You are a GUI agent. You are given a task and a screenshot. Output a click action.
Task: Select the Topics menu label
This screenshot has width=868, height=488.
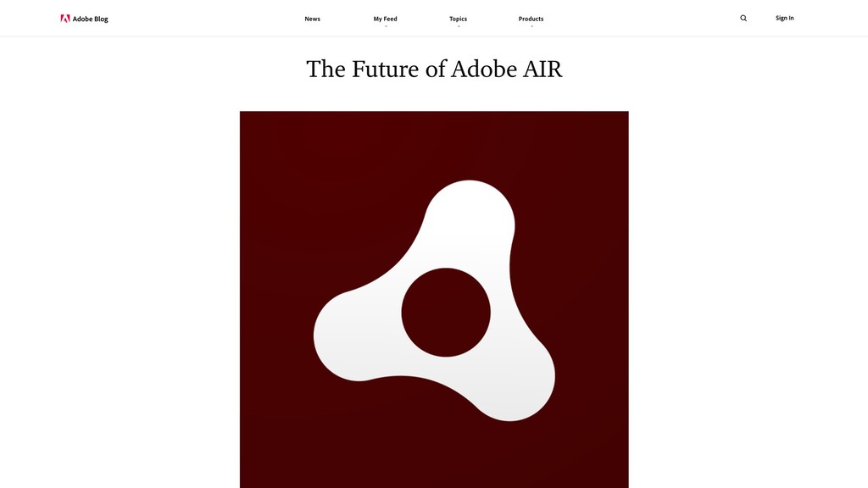458,19
